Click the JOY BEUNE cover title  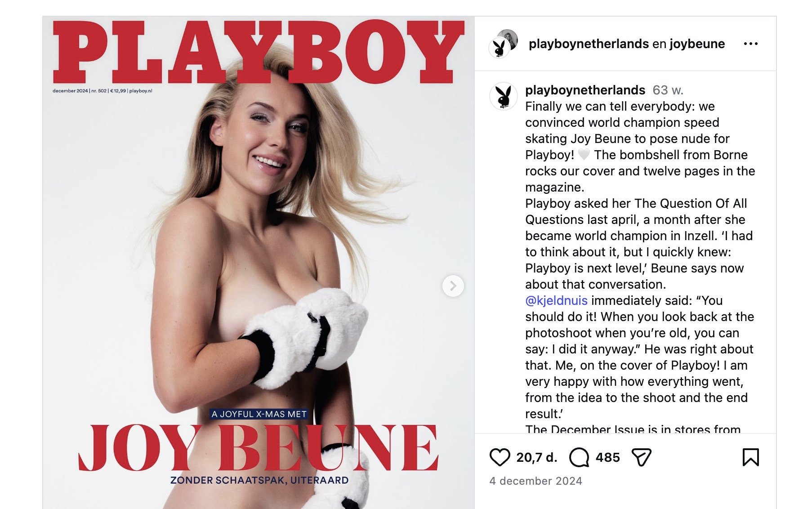(x=259, y=448)
